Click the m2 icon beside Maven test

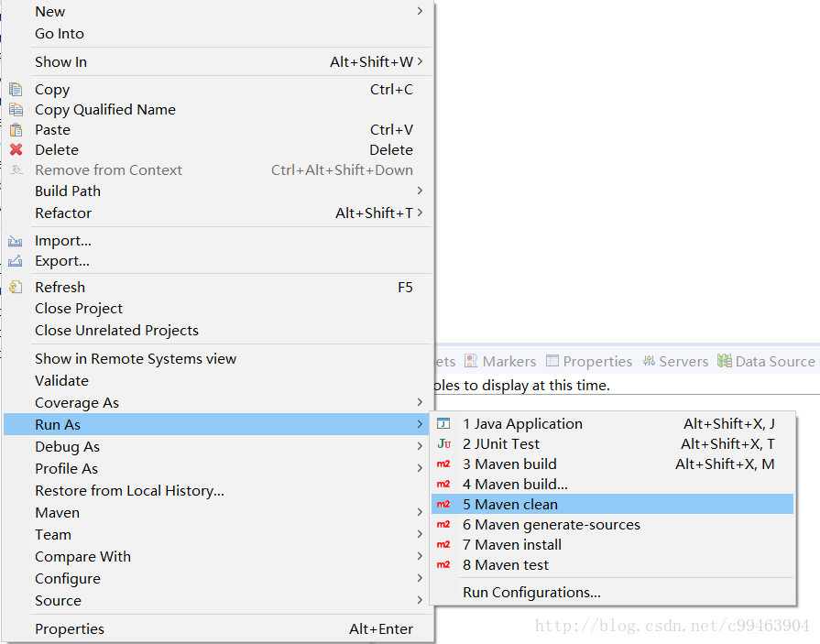[x=443, y=565]
